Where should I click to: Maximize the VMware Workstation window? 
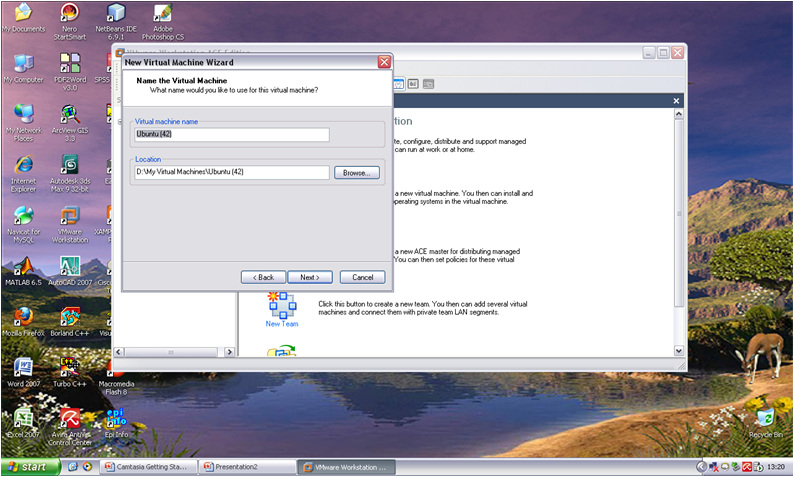[663, 52]
